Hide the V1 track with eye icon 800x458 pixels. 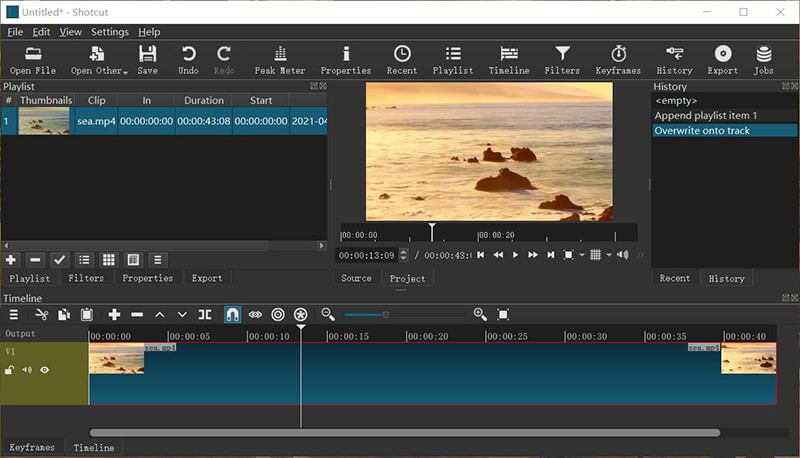(45, 370)
